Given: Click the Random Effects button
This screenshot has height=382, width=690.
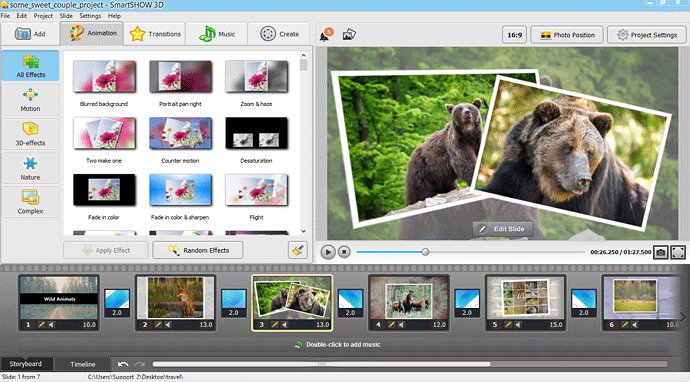Looking at the screenshot, I should click(x=198, y=250).
